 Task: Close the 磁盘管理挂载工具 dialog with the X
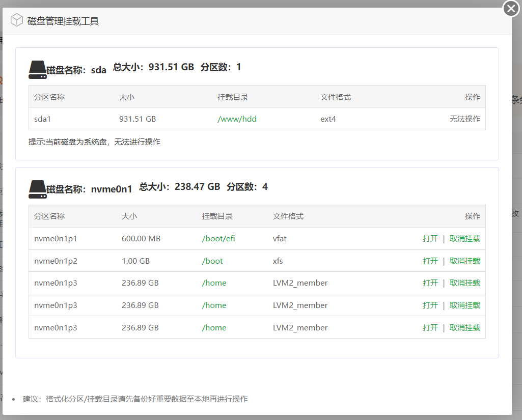(x=511, y=8)
